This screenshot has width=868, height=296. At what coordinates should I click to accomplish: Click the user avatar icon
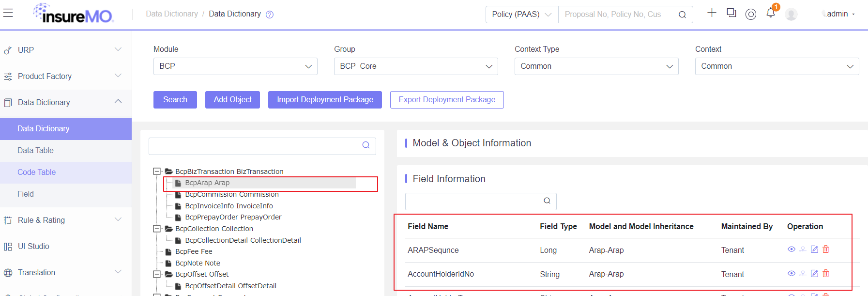click(x=792, y=15)
